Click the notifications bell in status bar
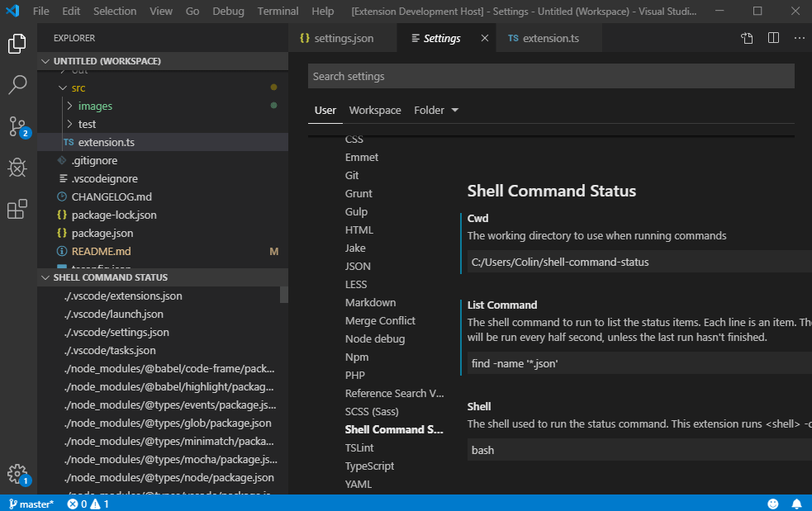812x511 pixels. coord(797,504)
